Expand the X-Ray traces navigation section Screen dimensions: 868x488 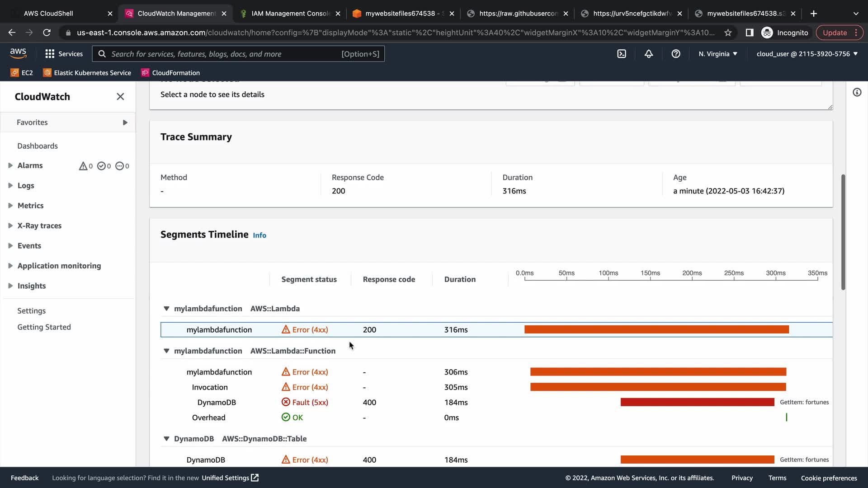click(10, 225)
